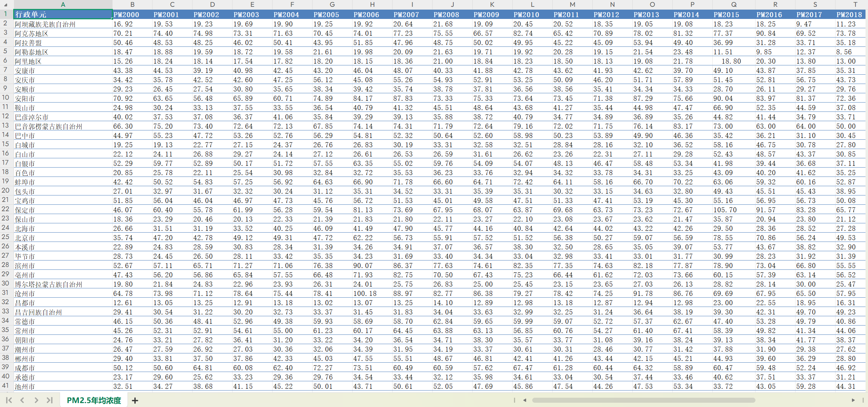Viewport: 868px width, 407px height.
Task: Select column T labeled PM2018
Action: click(855, 5)
